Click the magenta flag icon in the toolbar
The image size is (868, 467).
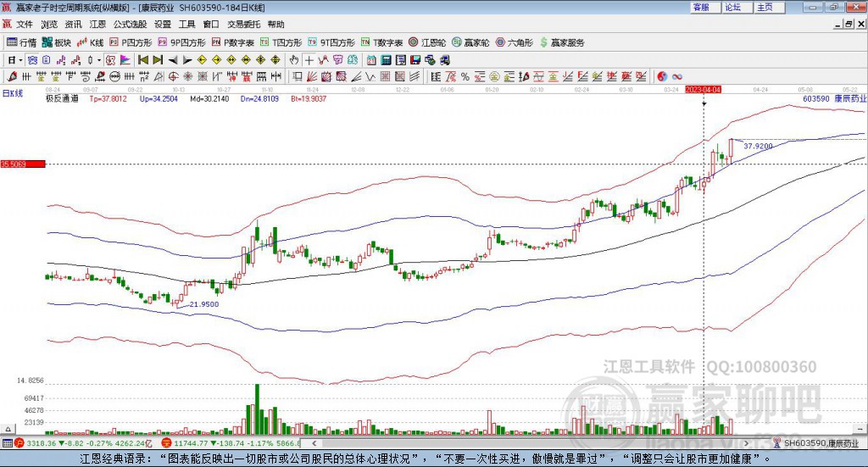[125, 60]
